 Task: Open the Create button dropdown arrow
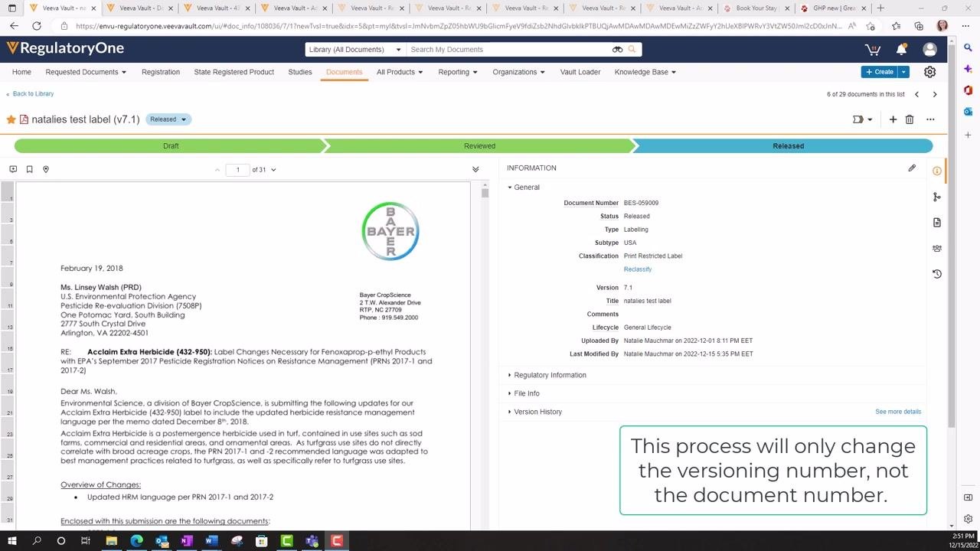903,72
